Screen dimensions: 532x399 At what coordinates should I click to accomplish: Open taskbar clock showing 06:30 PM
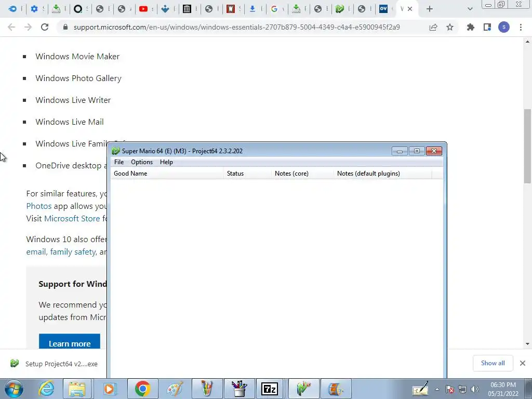(503, 389)
